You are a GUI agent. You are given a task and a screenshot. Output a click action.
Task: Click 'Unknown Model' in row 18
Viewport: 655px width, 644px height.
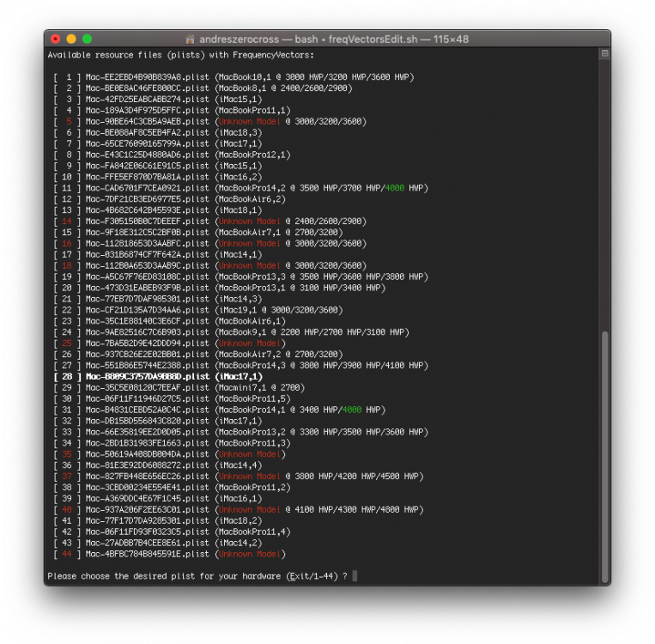(250, 265)
